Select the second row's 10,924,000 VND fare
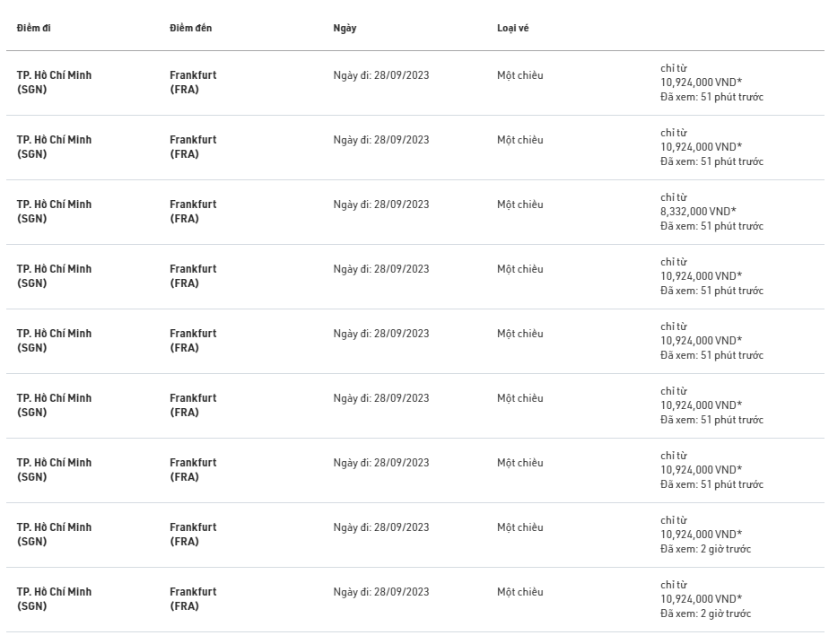829x644 pixels. pos(701,147)
